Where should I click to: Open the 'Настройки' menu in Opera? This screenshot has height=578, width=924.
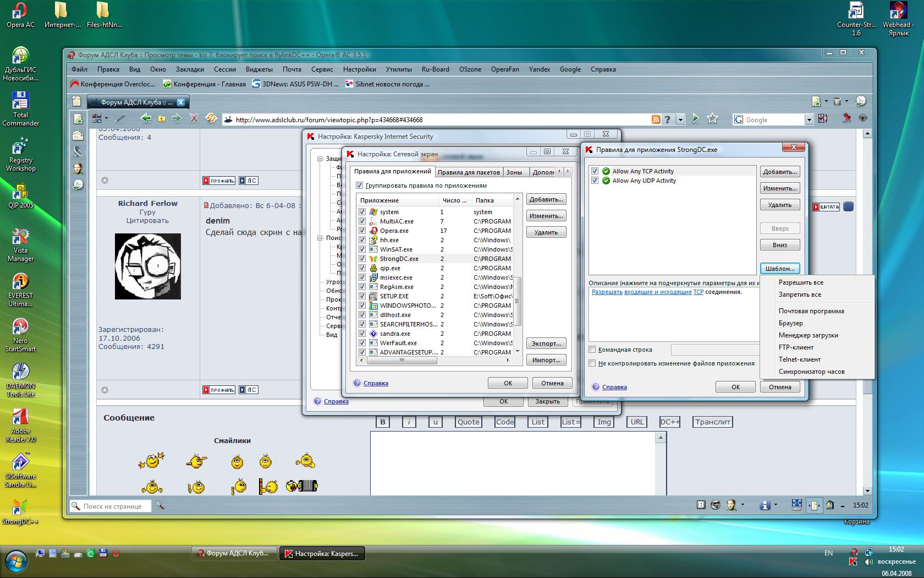[x=359, y=69]
